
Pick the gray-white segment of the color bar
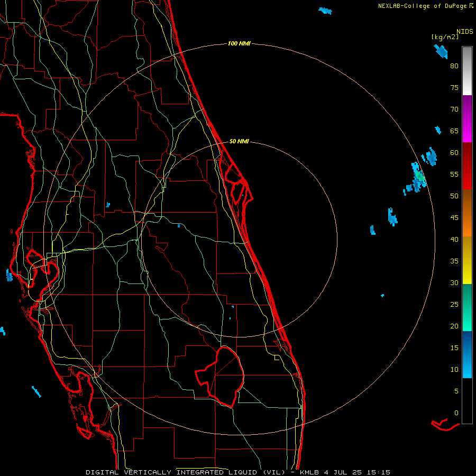coord(467,71)
